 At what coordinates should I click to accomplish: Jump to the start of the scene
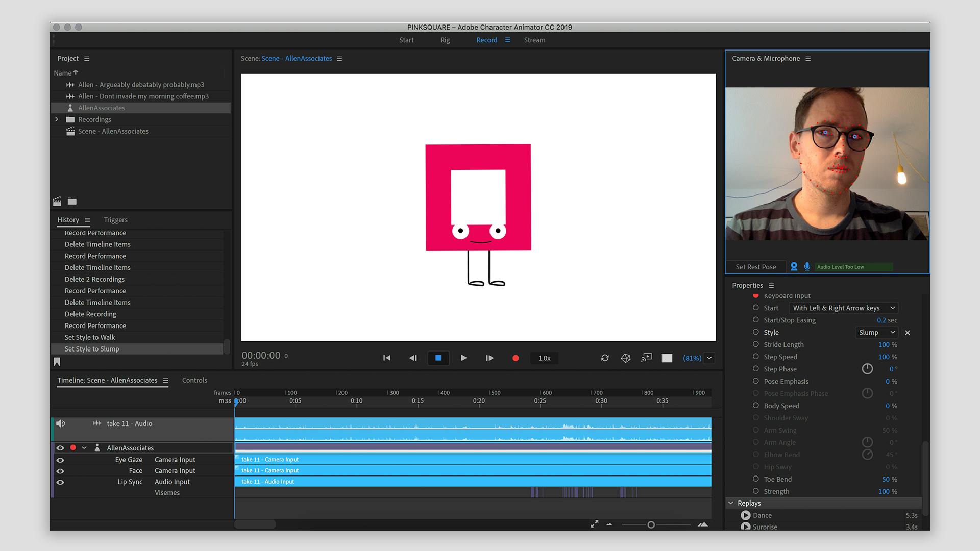click(x=387, y=358)
